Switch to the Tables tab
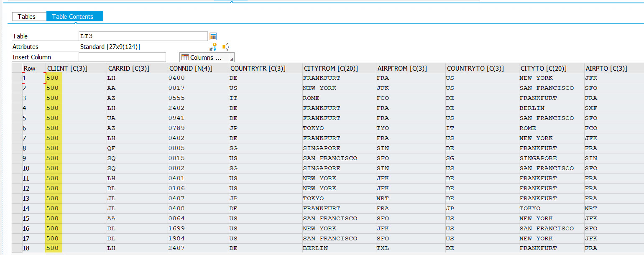644x255 pixels. point(29,16)
